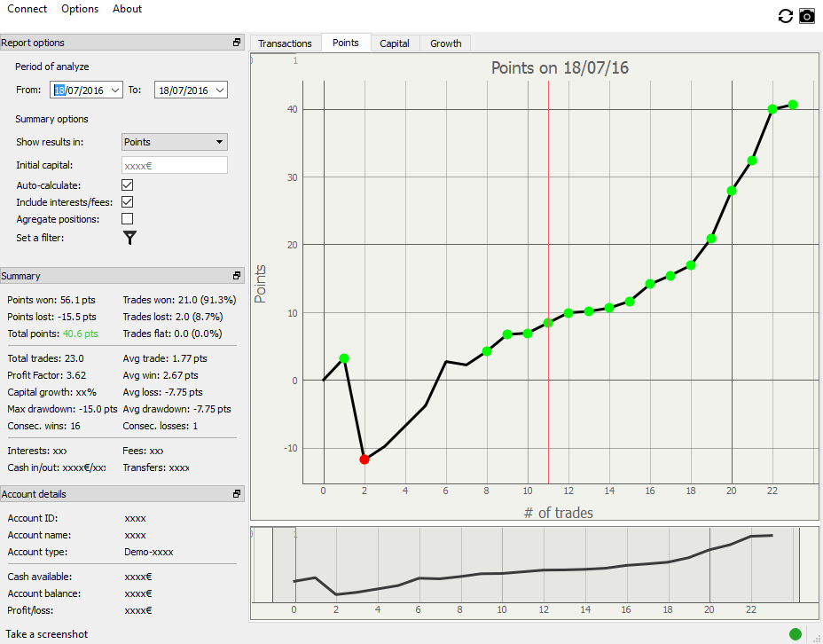This screenshot has height=644, width=823.
Task: Click the red vertical cursor line
Action: (x=548, y=282)
